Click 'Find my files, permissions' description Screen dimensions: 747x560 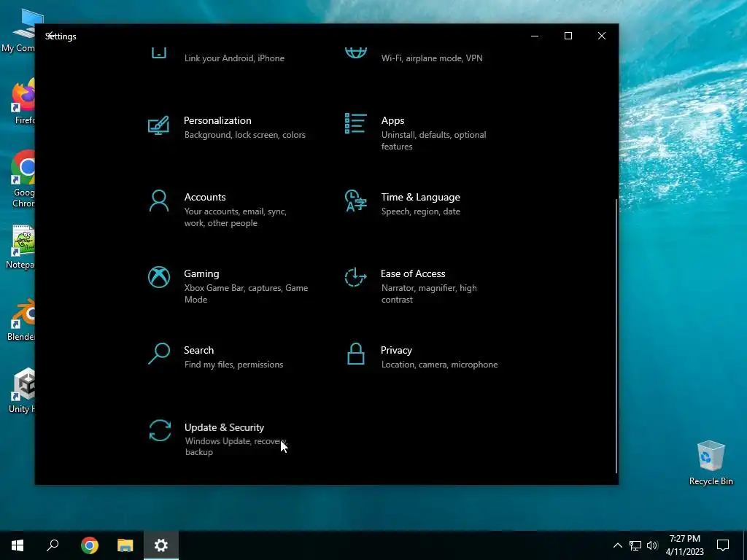point(234,365)
